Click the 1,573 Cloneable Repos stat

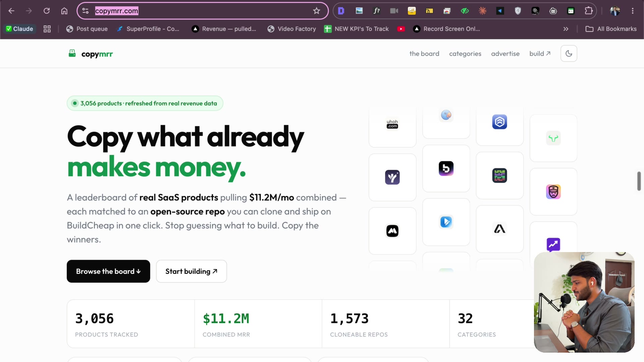386,324
